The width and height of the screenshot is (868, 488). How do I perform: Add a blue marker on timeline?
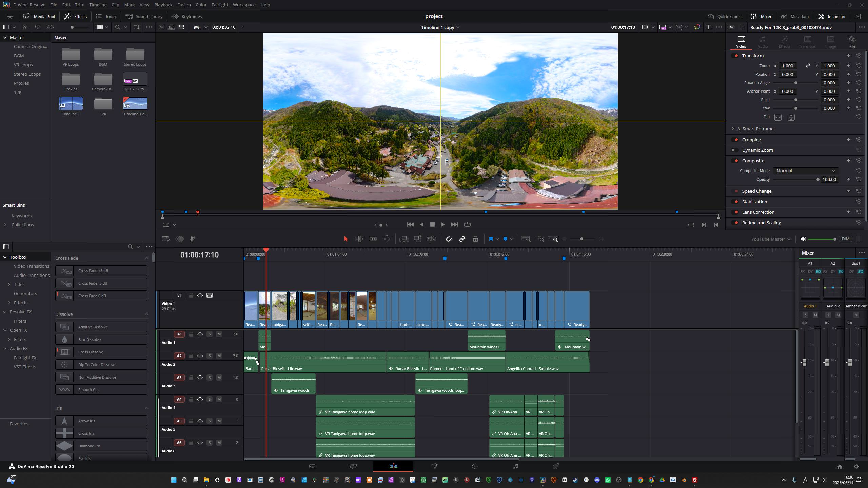pyautogui.click(x=505, y=239)
